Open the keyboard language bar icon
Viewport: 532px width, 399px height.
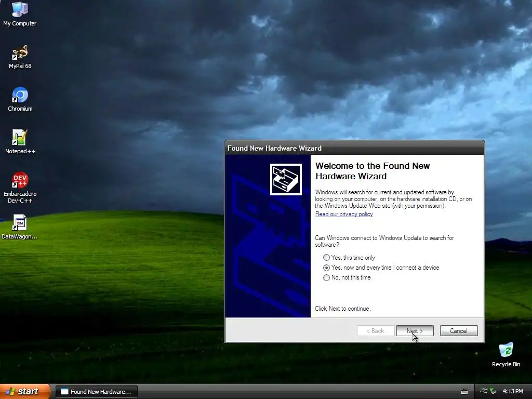tap(464, 392)
